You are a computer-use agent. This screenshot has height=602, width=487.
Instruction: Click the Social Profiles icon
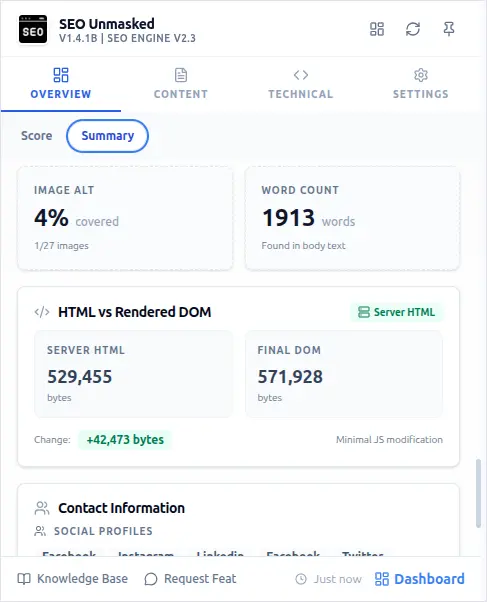pyautogui.click(x=40, y=531)
